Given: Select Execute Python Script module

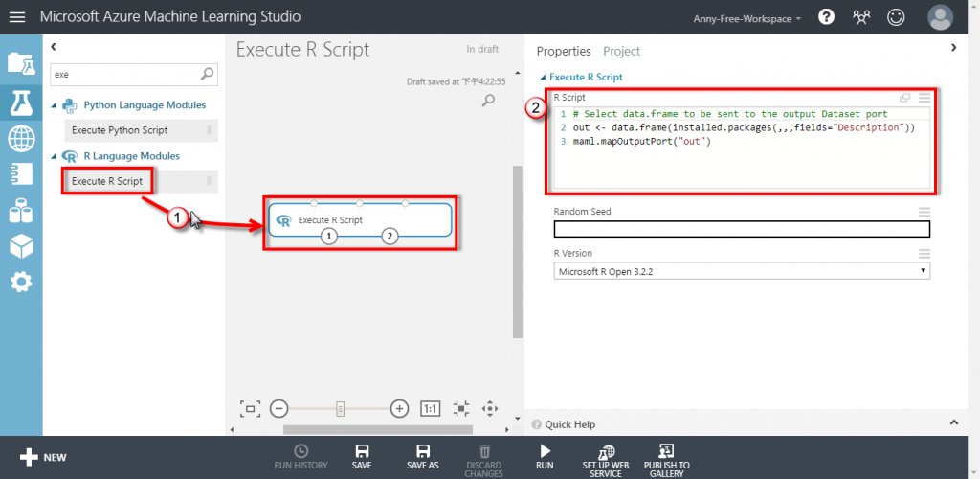Looking at the screenshot, I should click(x=142, y=130).
